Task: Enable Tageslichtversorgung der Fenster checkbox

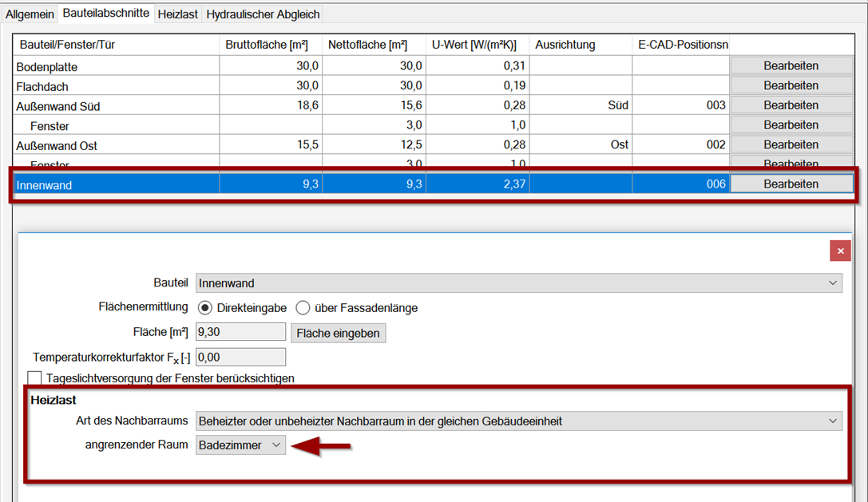Action: click(34, 378)
